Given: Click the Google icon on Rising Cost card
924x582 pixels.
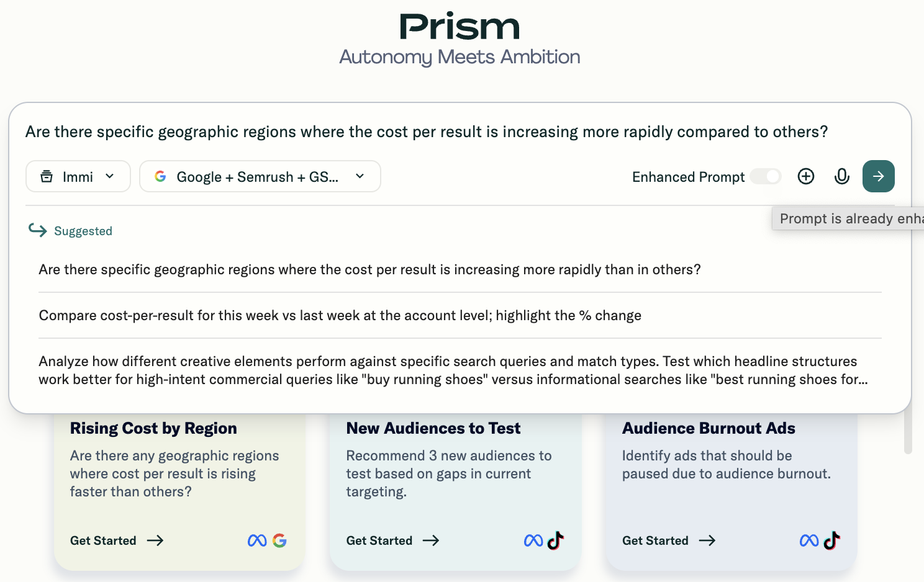Looking at the screenshot, I should pos(279,540).
